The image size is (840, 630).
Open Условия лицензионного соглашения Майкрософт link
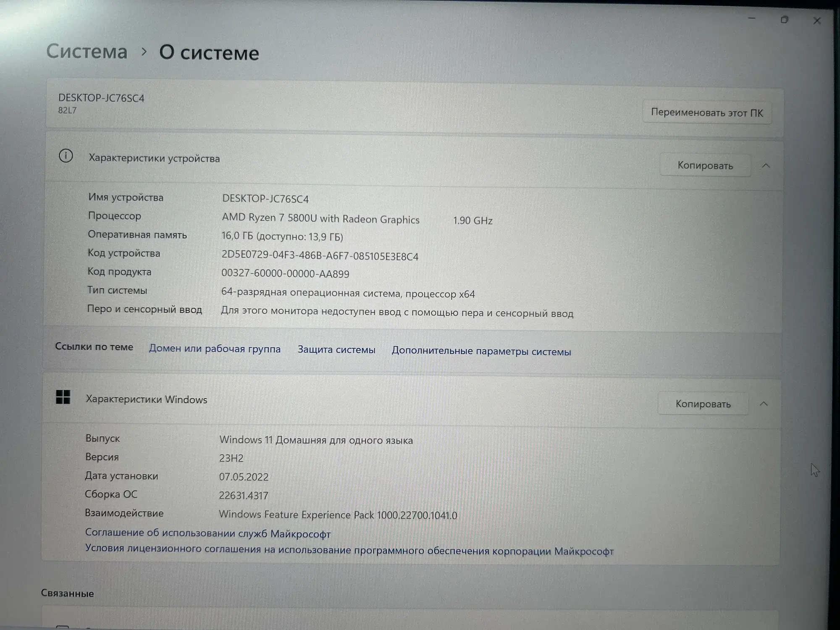349,550
